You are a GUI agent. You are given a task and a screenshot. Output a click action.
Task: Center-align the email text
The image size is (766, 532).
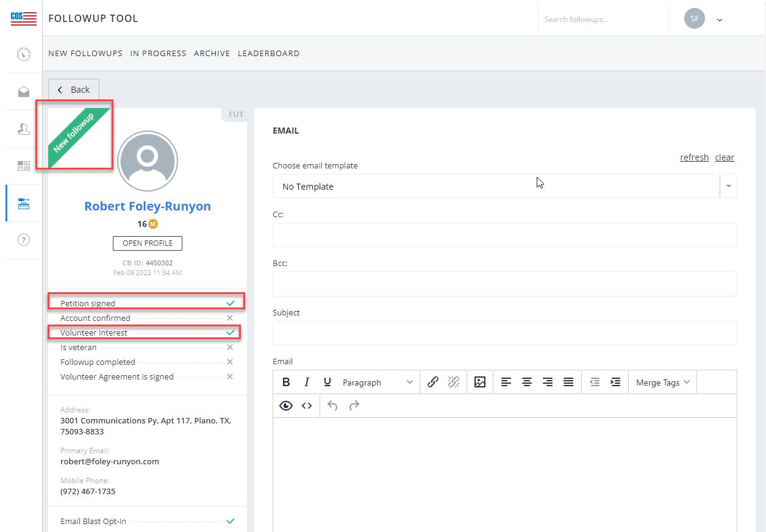527,382
